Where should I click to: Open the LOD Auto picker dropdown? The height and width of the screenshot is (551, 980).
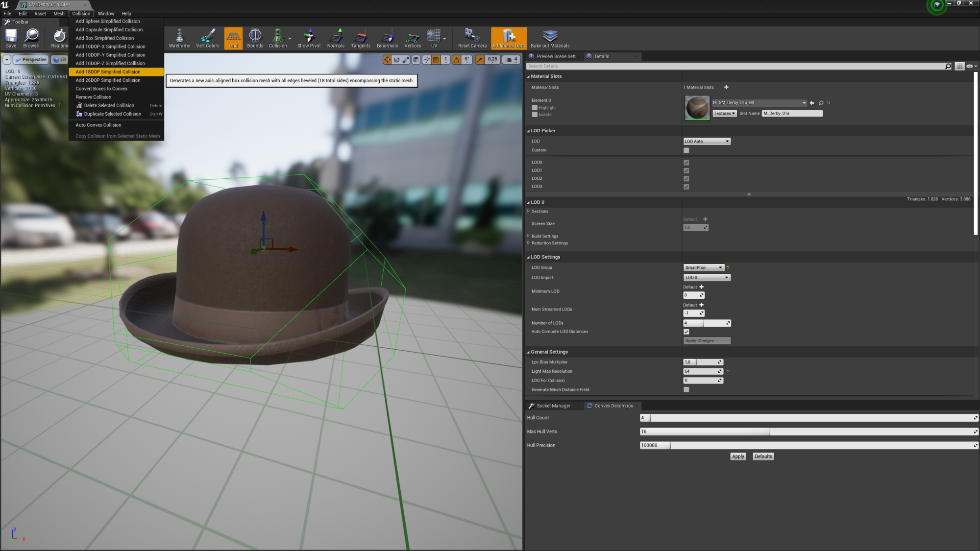coord(706,141)
